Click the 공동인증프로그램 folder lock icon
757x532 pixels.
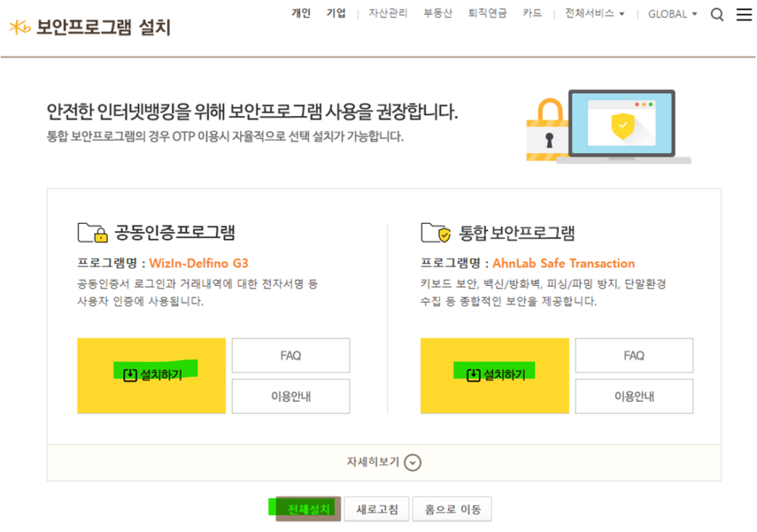92,233
